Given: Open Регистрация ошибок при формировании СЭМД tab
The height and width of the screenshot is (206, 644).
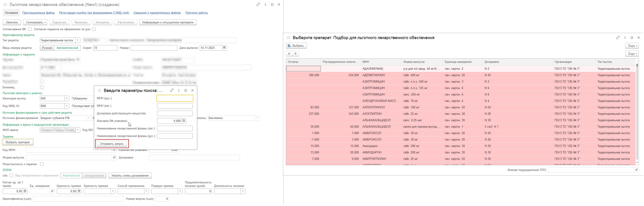Looking at the screenshot, I should click(x=94, y=13).
